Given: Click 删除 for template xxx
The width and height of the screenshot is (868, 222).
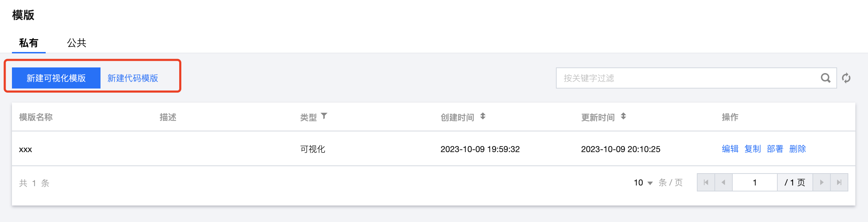Looking at the screenshot, I should 798,149.
